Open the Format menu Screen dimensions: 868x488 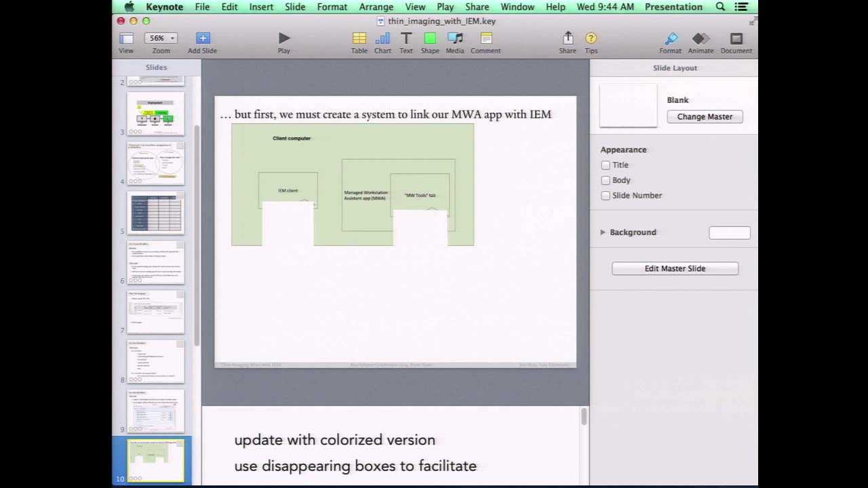pyautogui.click(x=332, y=7)
